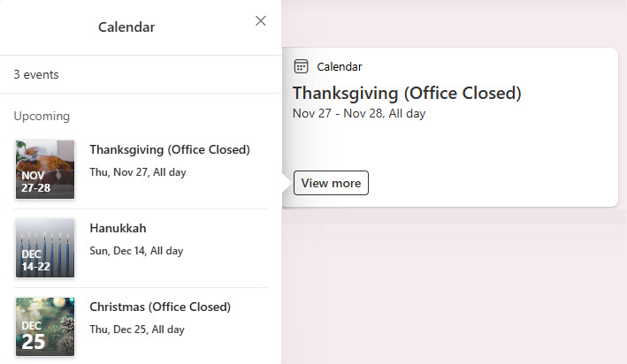Click the NOV 27-28 date badge

click(33, 180)
